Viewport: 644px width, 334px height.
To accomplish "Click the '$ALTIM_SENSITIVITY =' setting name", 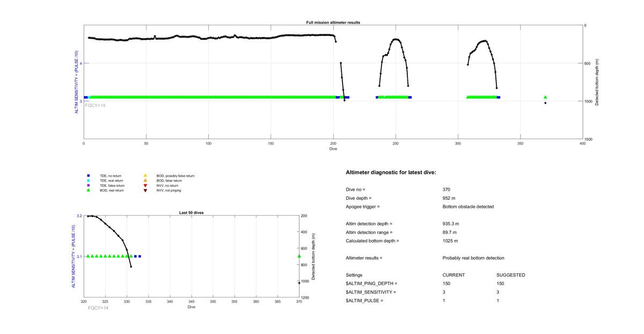I will (371, 292).
